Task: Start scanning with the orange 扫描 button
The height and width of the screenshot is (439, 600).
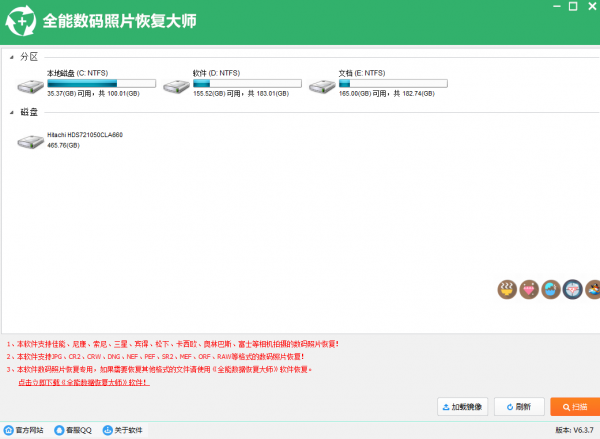Action: 573,406
